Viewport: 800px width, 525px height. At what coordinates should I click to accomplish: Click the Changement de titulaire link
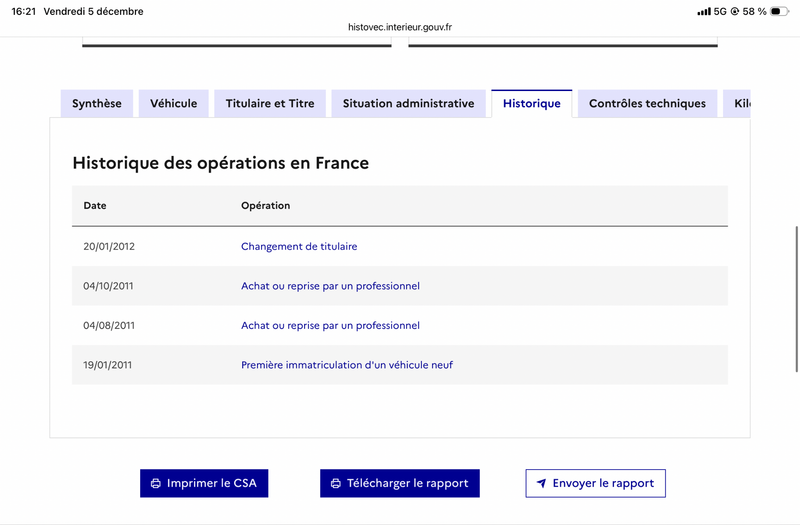[x=299, y=246]
